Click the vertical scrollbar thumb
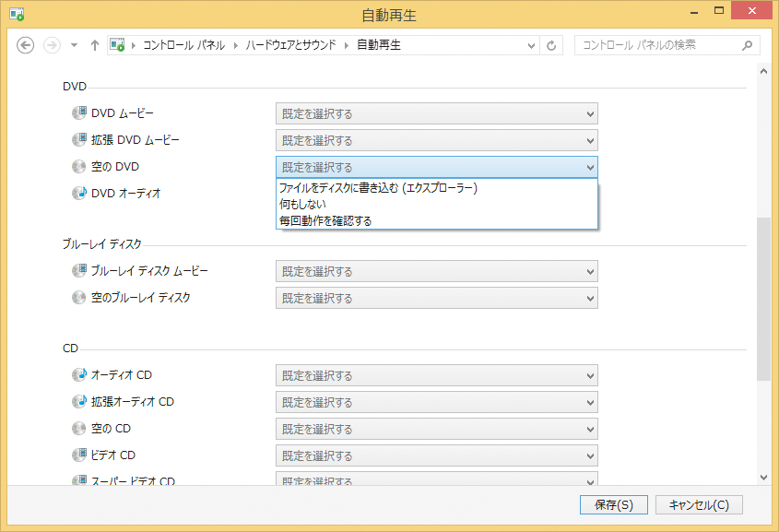Viewport: 779px width, 532px height. point(763,299)
